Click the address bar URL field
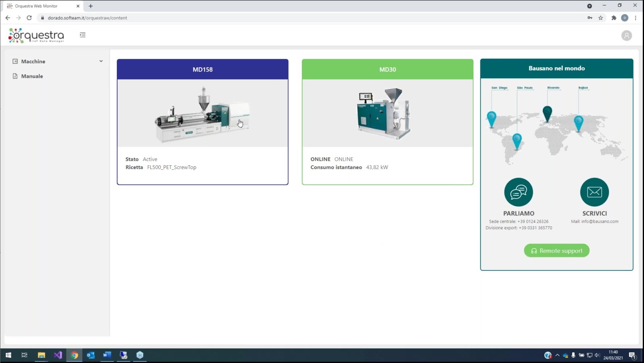 tap(310, 18)
